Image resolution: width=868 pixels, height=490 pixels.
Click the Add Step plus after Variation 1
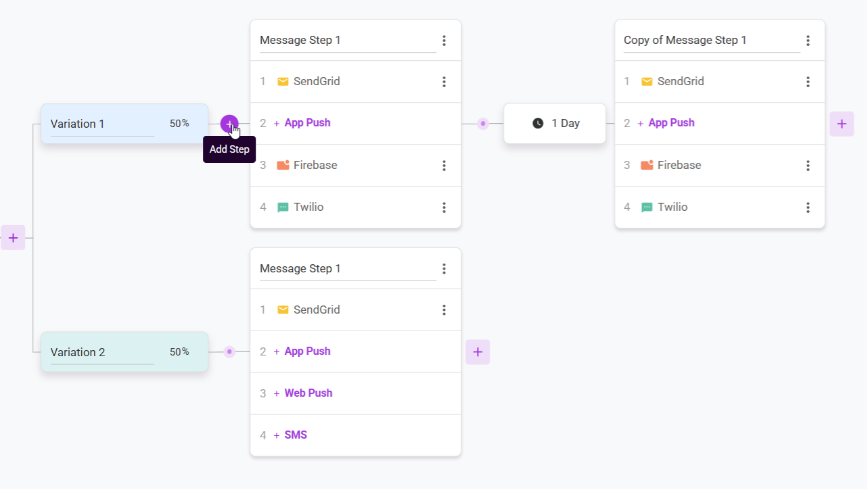(229, 124)
